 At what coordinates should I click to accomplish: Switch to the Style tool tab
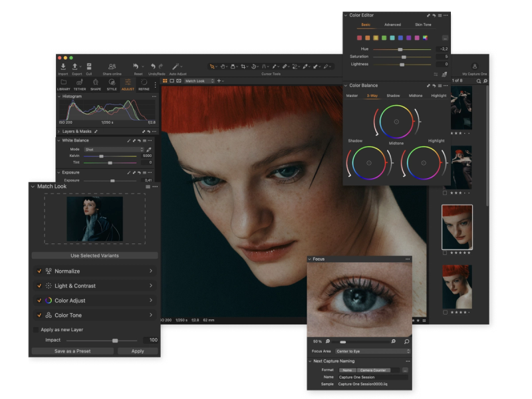(x=112, y=84)
